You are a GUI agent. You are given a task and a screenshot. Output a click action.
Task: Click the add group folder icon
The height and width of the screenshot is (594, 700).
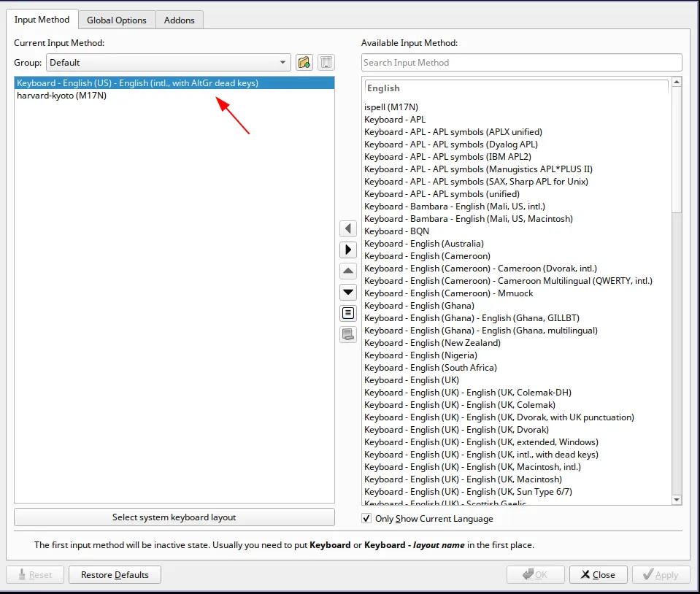[x=304, y=62]
